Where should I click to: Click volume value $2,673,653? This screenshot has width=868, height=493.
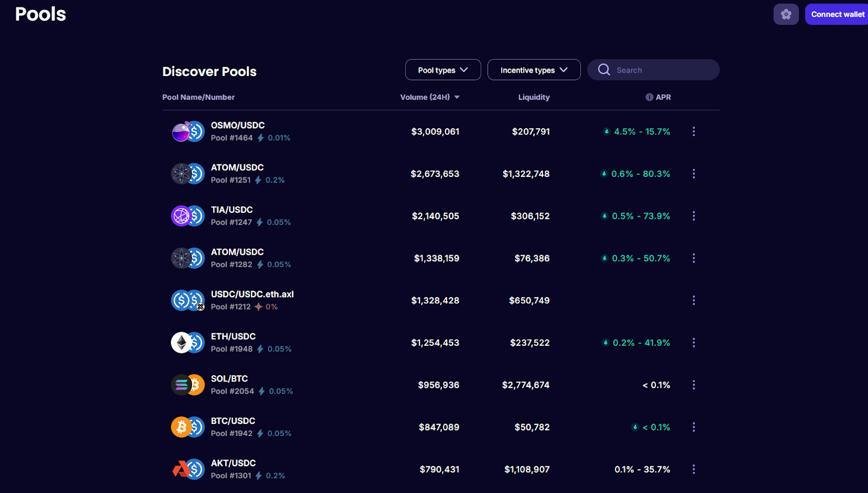click(435, 174)
